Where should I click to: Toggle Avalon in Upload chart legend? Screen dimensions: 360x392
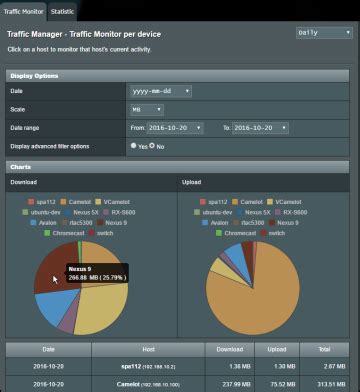coord(215,223)
